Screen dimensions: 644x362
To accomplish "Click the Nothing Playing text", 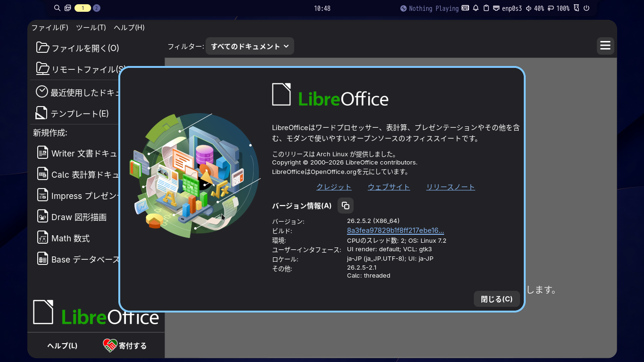I will [x=434, y=8].
